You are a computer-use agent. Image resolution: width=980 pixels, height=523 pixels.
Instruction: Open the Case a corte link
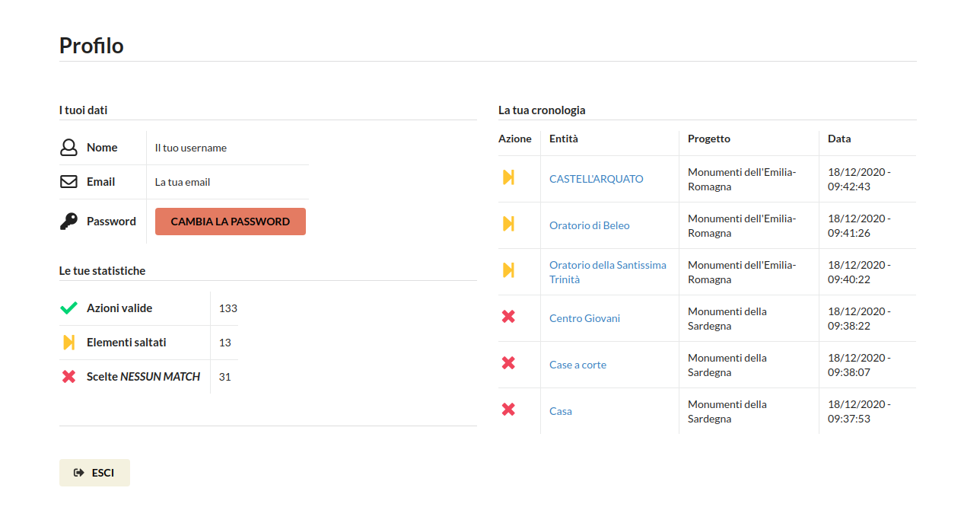(x=577, y=365)
